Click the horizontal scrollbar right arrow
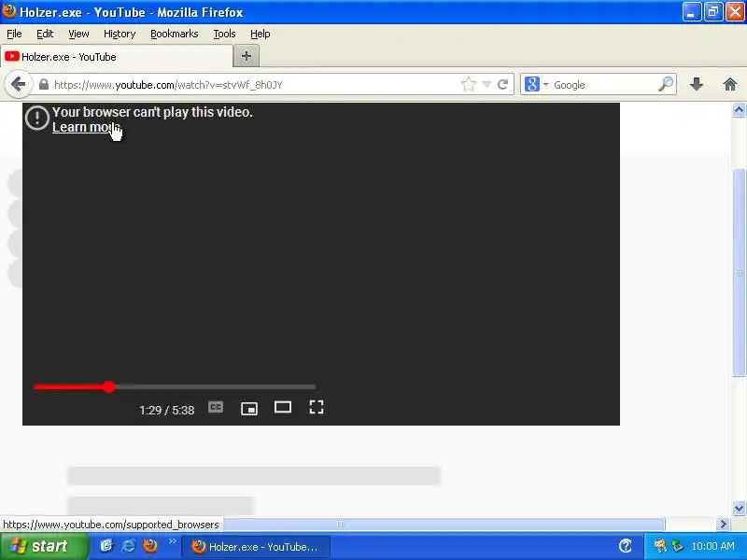This screenshot has height=560, width=747. tap(724, 525)
